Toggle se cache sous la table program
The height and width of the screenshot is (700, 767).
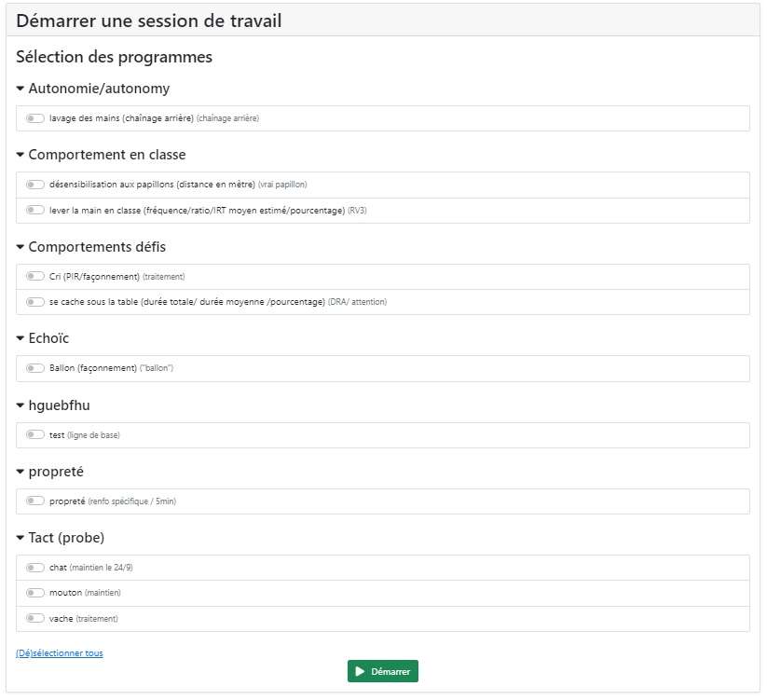35,302
